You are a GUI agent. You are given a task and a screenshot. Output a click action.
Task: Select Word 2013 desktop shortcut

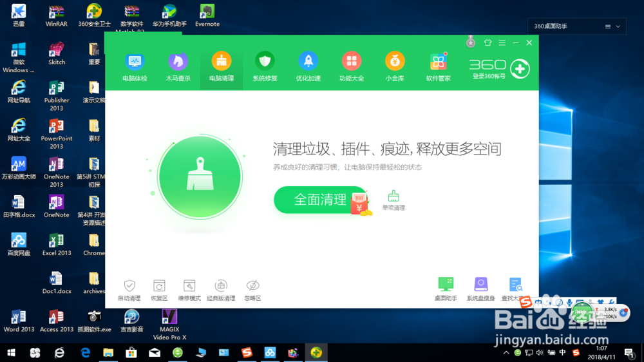pos(19,321)
